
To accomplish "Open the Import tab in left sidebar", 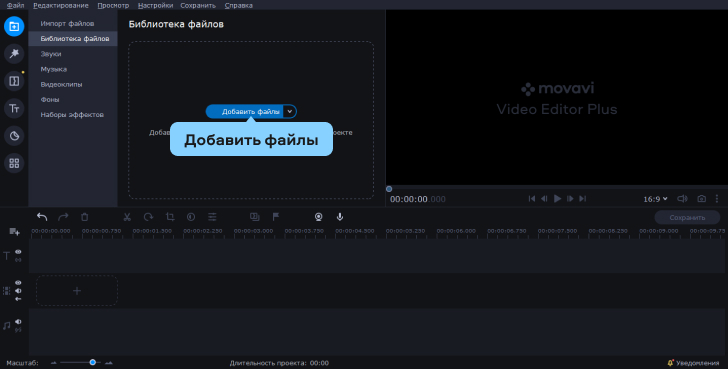I will [x=14, y=26].
